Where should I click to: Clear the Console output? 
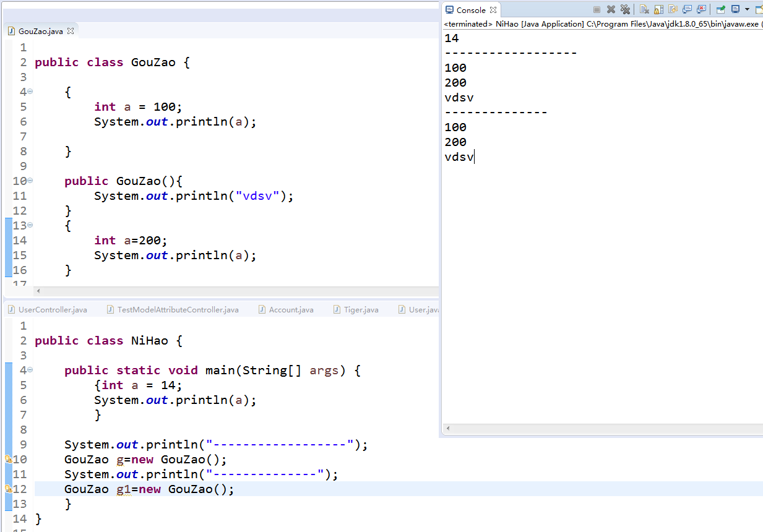[644, 9]
